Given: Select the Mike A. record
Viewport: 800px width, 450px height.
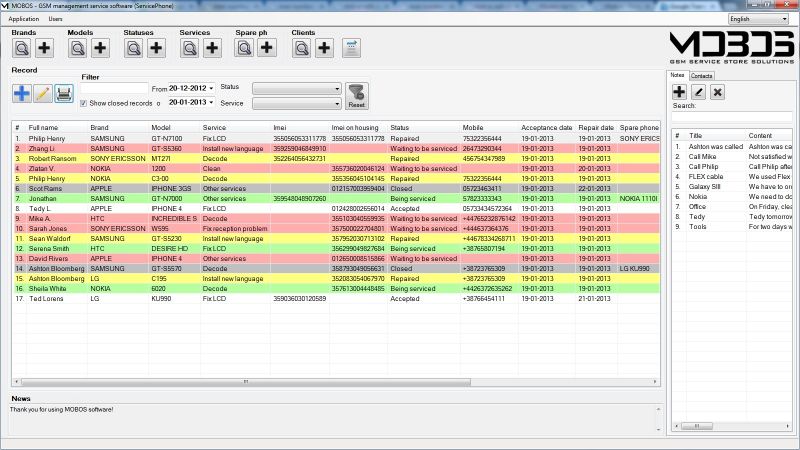Looking at the screenshot, I should coord(336,218).
